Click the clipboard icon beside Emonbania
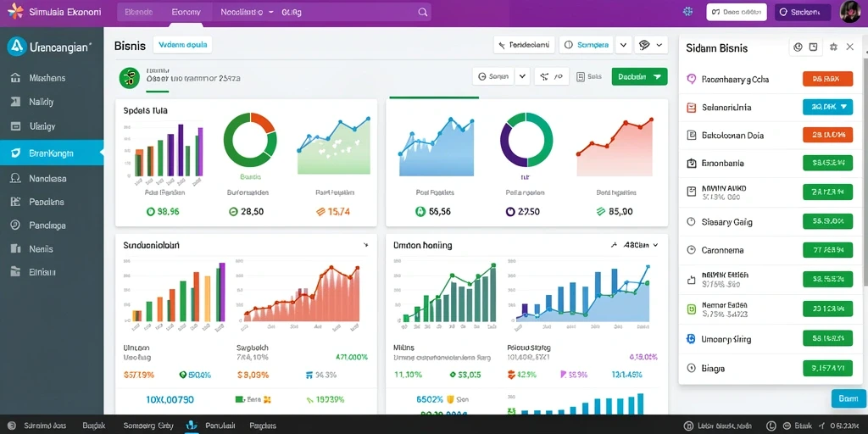 click(x=691, y=164)
